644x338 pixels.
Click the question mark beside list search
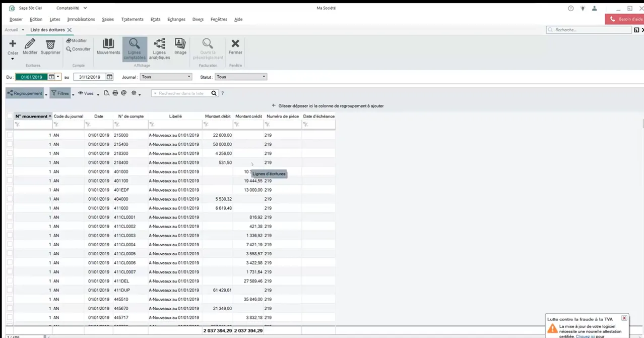pos(223,93)
